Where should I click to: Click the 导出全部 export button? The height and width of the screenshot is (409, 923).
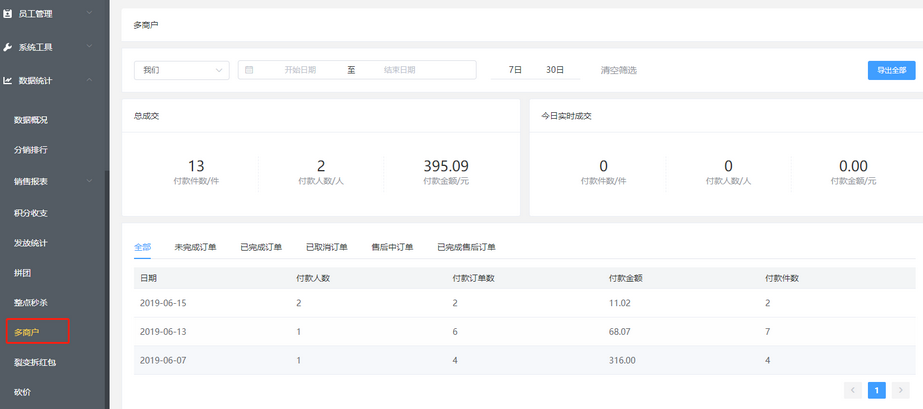pyautogui.click(x=890, y=70)
